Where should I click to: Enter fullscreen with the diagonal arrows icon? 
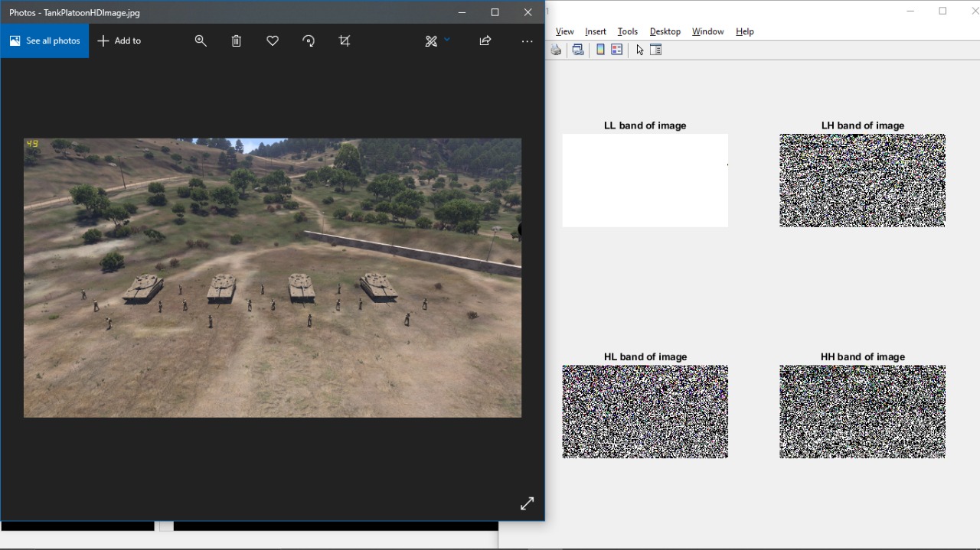[x=527, y=503]
